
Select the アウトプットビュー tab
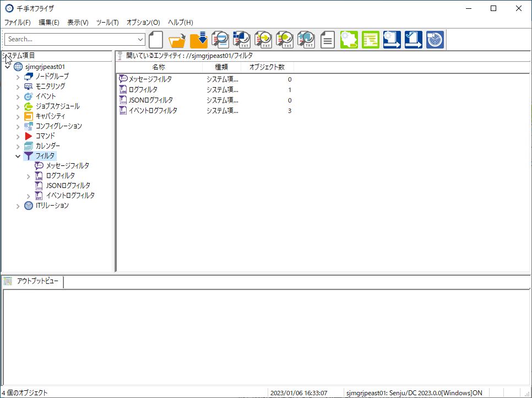coord(33,281)
